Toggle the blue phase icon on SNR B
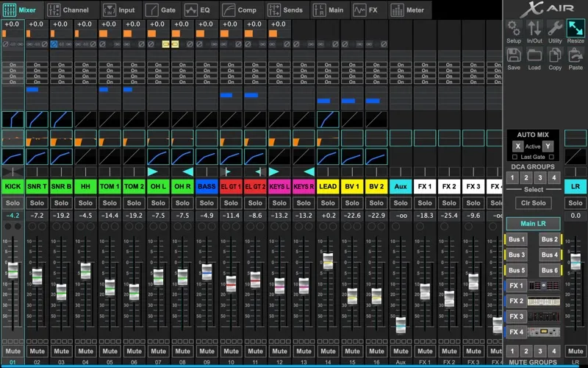This screenshot has height=368, width=588. (x=54, y=44)
